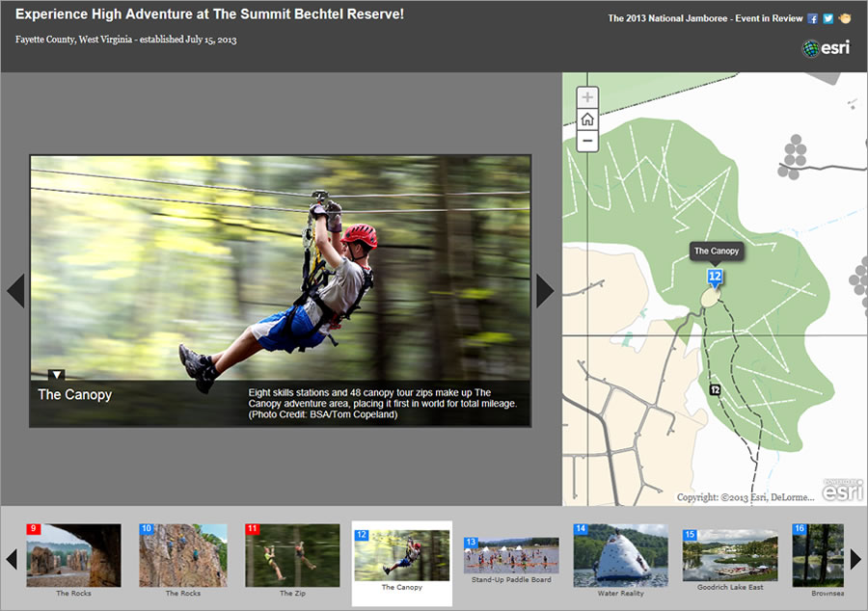The image size is (868, 611).
Task: Zoom in on the map
Action: pyautogui.click(x=586, y=96)
